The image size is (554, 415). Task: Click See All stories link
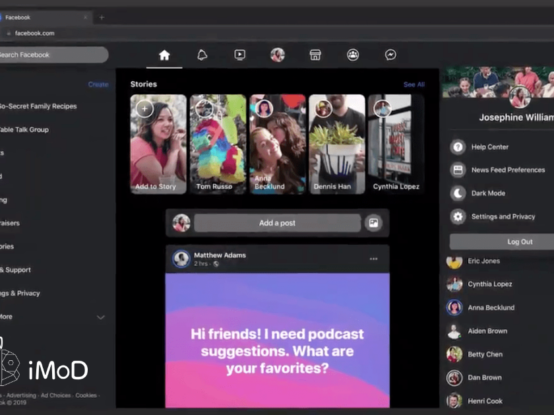414,84
